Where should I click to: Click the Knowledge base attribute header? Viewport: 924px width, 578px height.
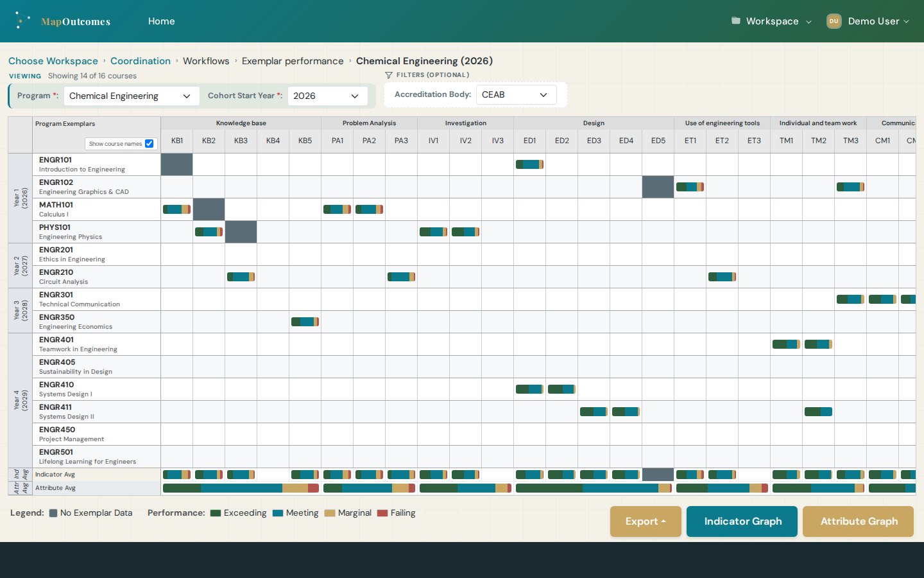click(241, 123)
